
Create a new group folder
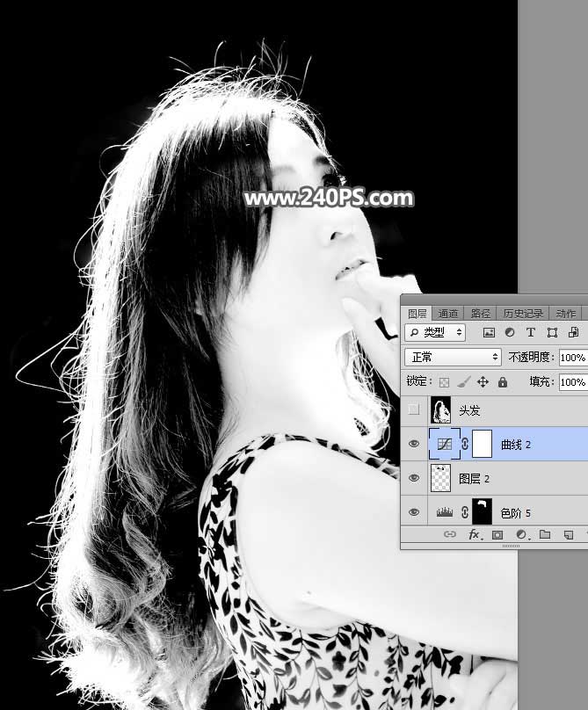pos(545,534)
